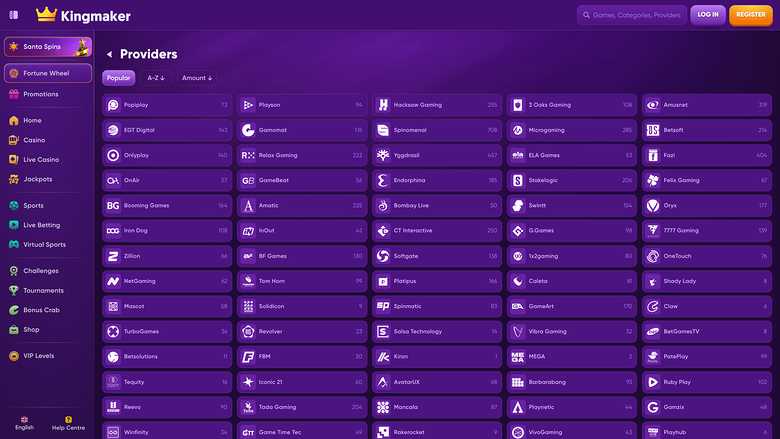This screenshot has width=780, height=439.
Task: Open the Santa Spins banner
Action: [47, 47]
